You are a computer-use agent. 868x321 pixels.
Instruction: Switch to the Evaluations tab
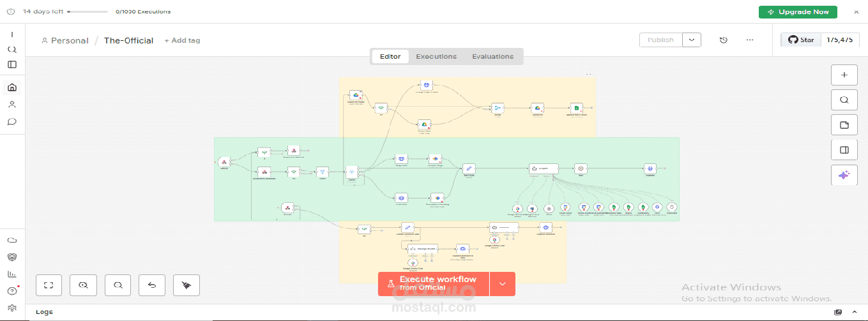(x=493, y=56)
